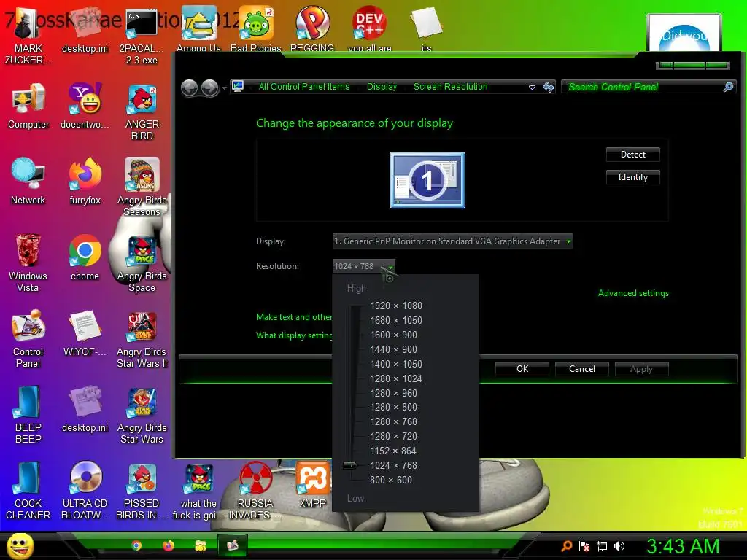Collapse the Resolution 1024 × 768 dropdown
This screenshot has width=747, height=560.
363,266
